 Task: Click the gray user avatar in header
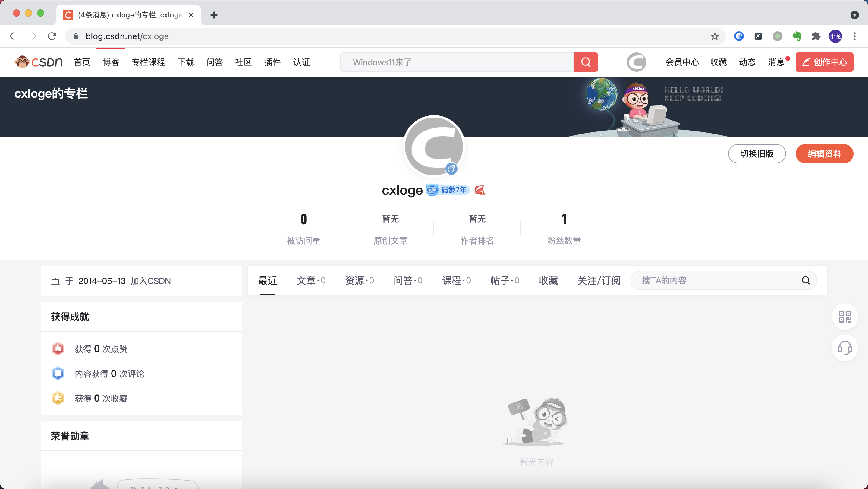pos(636,62)
